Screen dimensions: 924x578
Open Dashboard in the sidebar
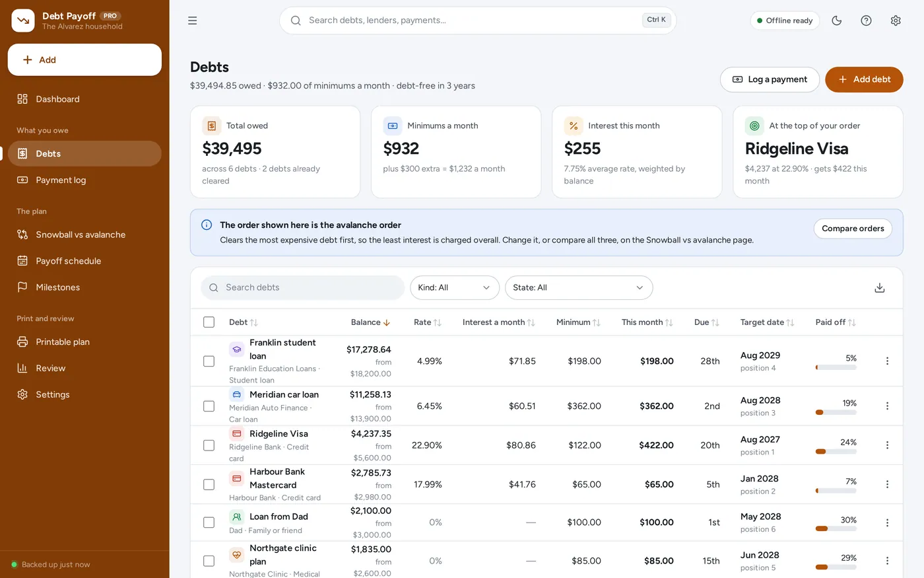pyautogui.click(x=84, y=99)
